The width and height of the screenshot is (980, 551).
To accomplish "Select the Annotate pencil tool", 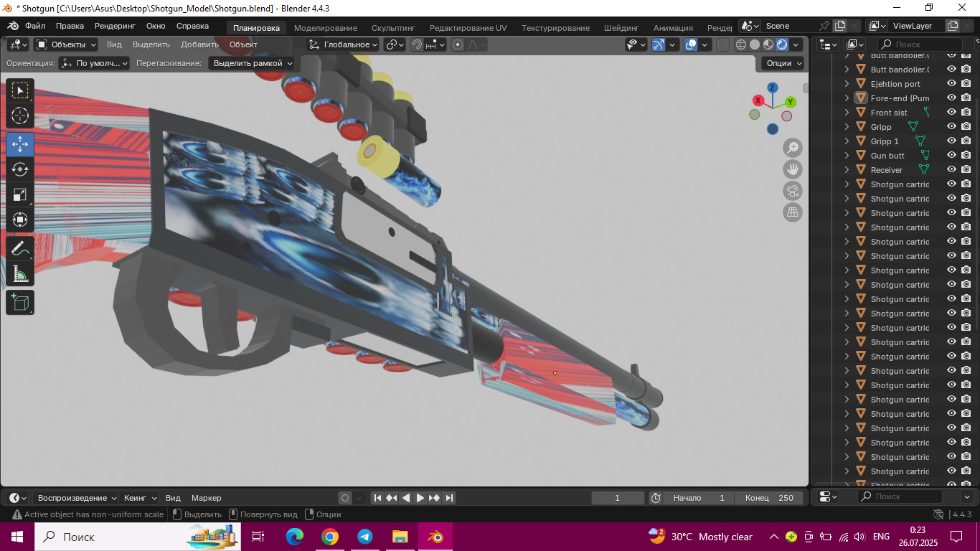I will tap(20, 249).
